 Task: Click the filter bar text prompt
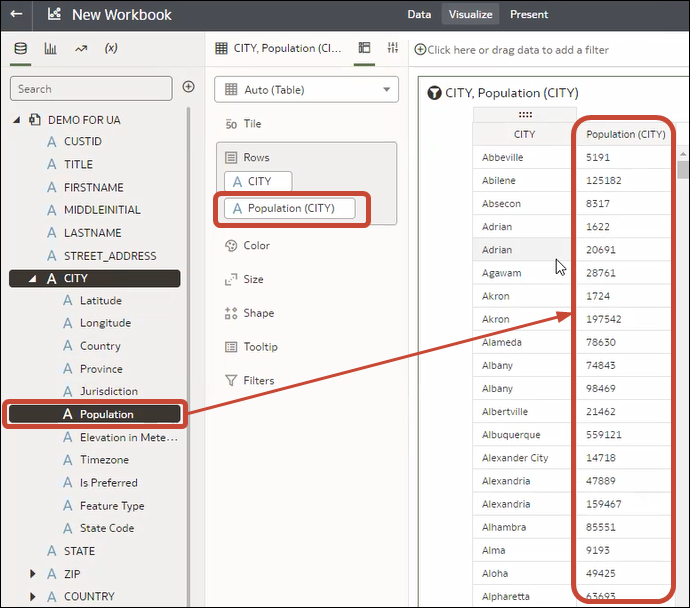coord(518,50)
